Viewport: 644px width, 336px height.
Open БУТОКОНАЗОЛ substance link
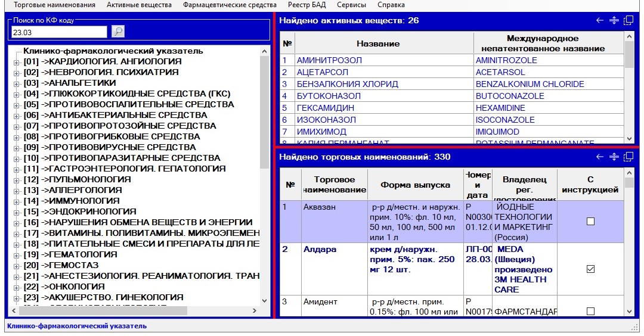click(x=329, y=96)
